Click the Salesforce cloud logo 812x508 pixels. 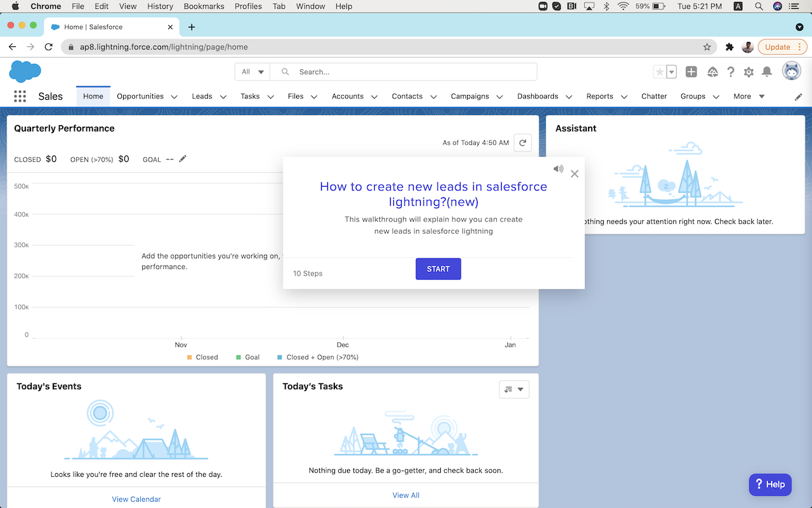coord(25,71)
